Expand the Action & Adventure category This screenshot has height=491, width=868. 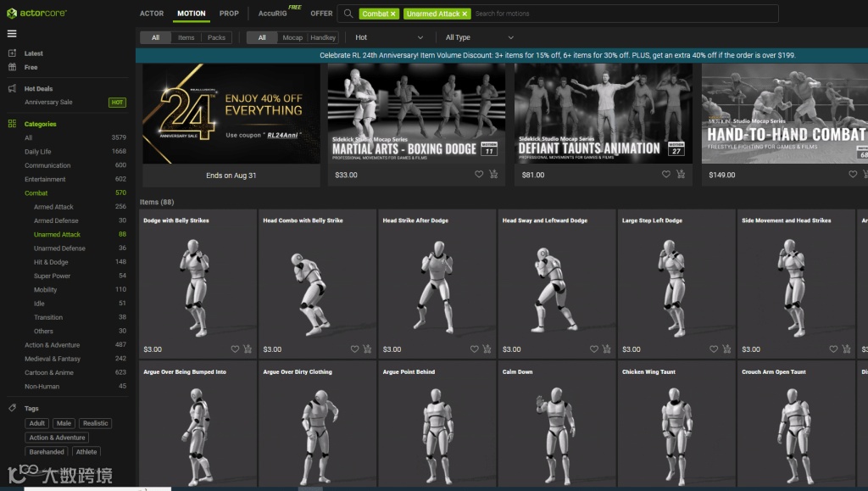52,345
